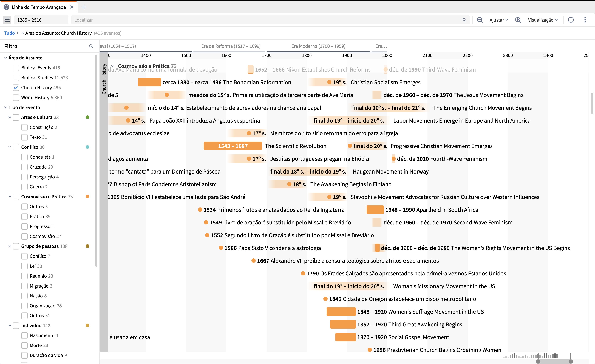
Task: Select the medieval era (1054 – 1517) label
Action: [x=118, y=46]
